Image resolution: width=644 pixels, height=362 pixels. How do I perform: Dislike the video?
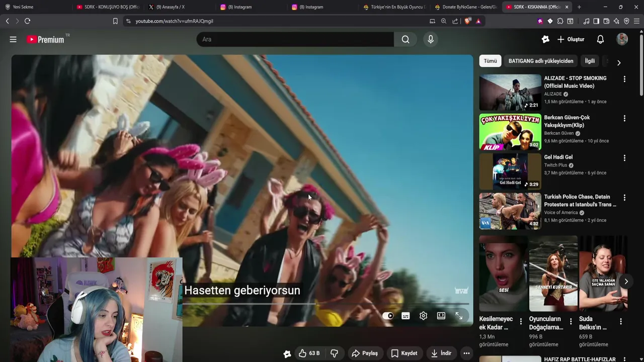click(334, 353)
